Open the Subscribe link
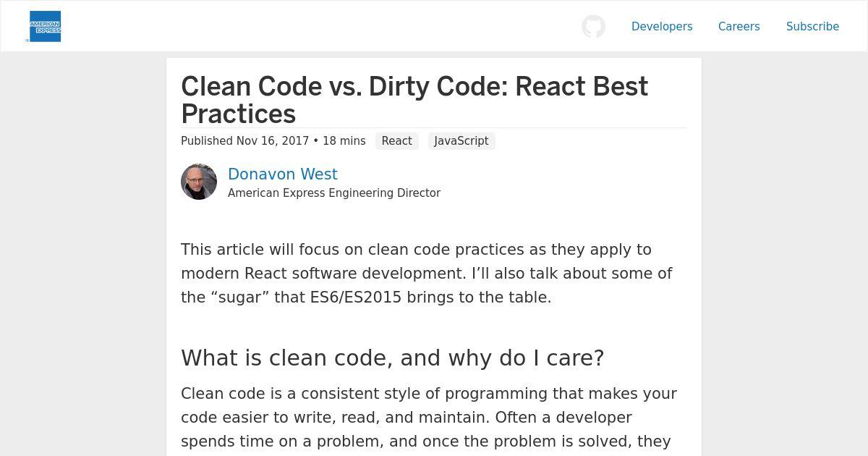 pos(812,26)
